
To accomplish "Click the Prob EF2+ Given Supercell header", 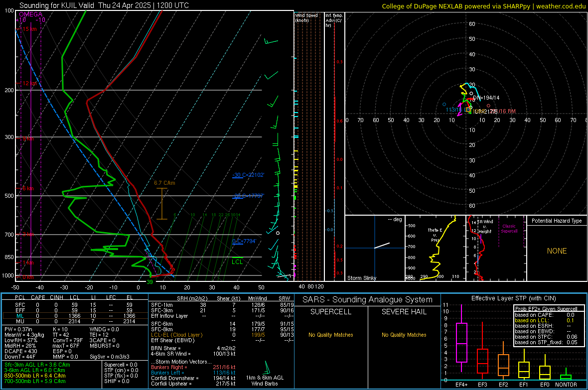I will [x=546, y=309].
